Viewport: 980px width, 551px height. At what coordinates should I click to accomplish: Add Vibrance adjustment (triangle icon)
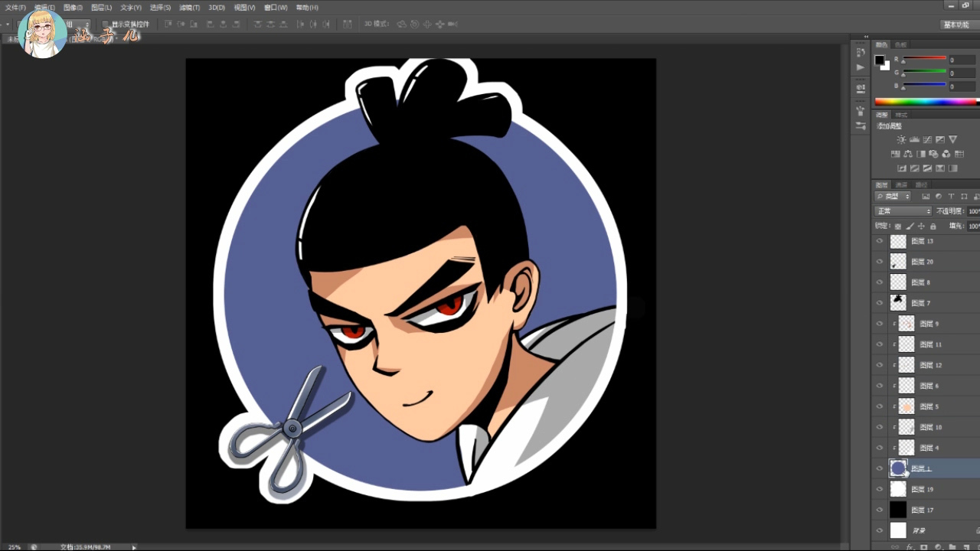pos(952,139)
